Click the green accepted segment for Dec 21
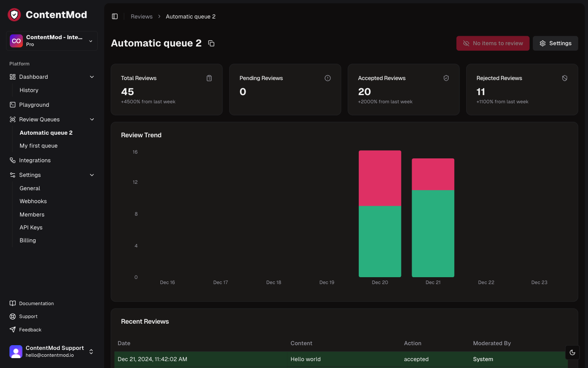588x368 pixels. tap(433, 234)
